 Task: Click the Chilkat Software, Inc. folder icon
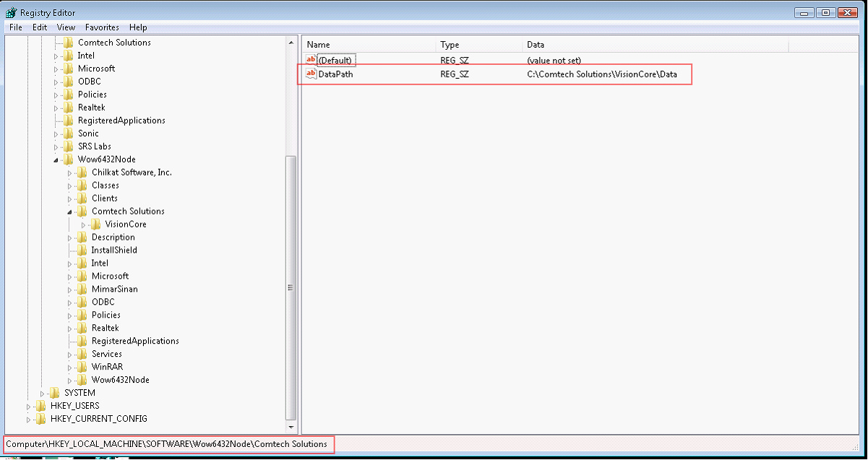tap(82, 173)
